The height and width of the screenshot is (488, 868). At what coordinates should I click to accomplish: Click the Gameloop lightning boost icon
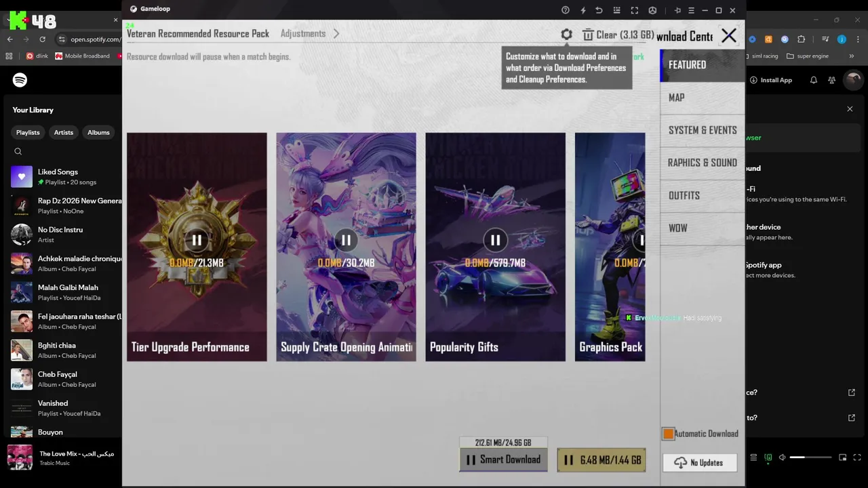click(x=583, y=10)
